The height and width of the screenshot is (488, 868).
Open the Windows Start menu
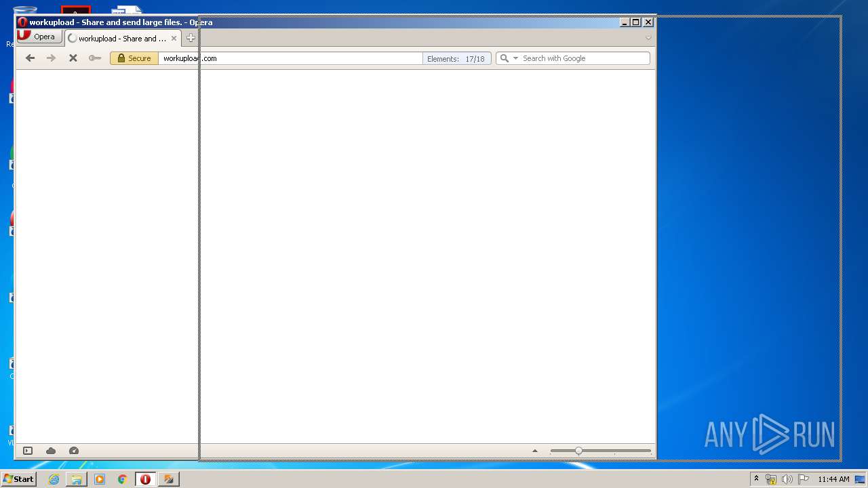click(x=18, y=479)
